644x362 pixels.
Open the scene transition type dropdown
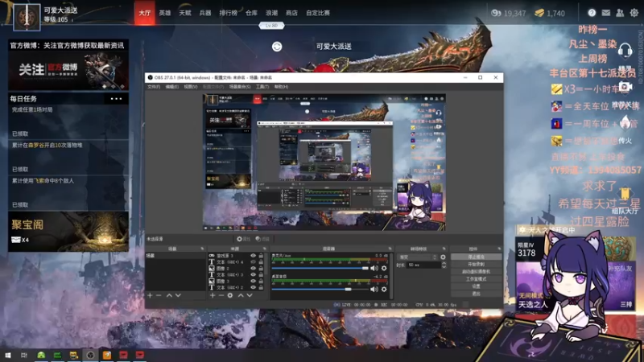pyautogui.click(x=417, y=257)
